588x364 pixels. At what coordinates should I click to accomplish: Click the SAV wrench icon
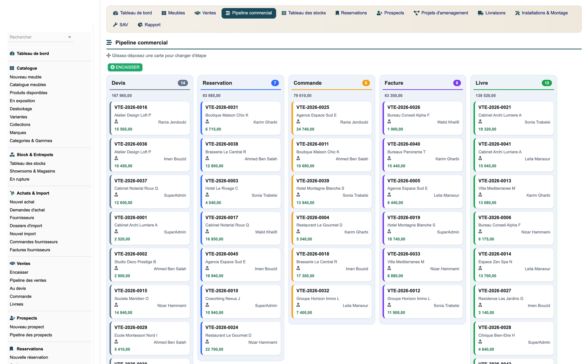pos(115,25)
